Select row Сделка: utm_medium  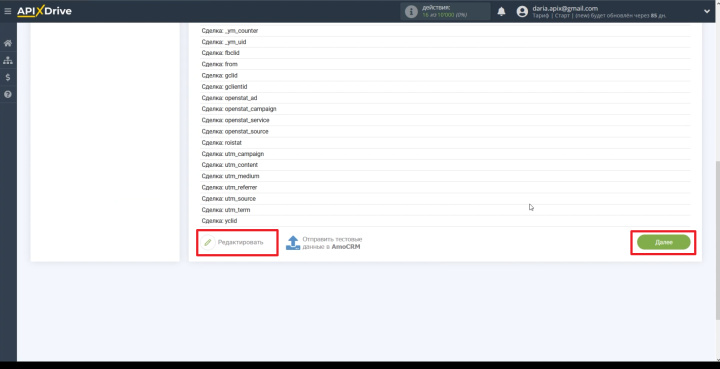(x=445, y=176)
